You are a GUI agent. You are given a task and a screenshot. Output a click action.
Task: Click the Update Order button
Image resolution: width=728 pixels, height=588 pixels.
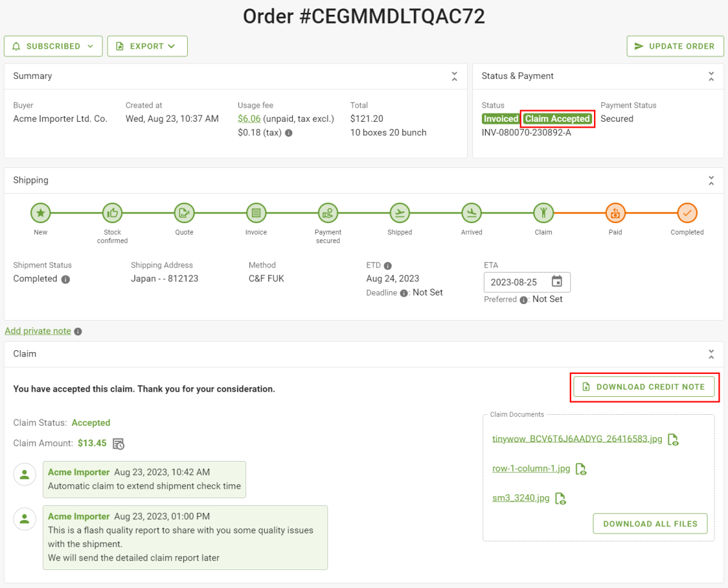pyautogui.click(x=675, y=46)
